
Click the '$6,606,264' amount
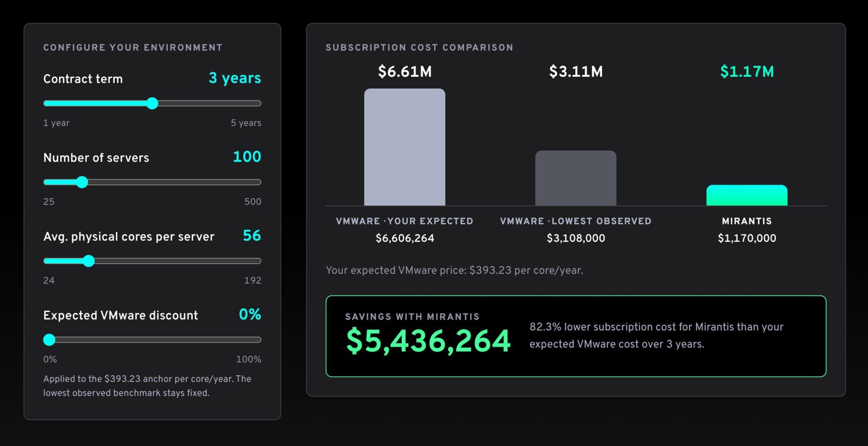tap(405, 238)
